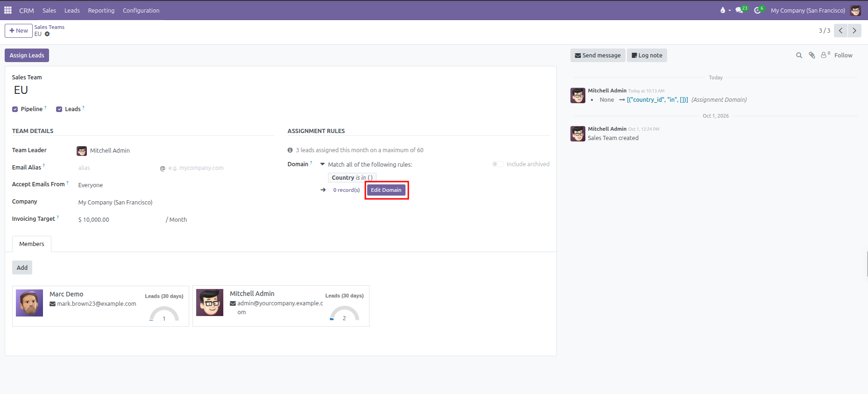Select the Members tab
The width and height of the screenshot is (868, 394).
coord(32,244)
